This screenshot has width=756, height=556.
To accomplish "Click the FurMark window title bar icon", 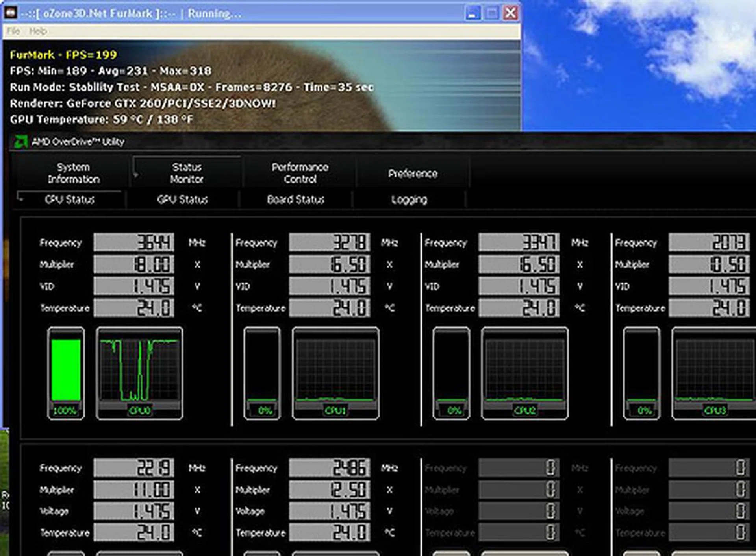I will click(x=10, y=13).
